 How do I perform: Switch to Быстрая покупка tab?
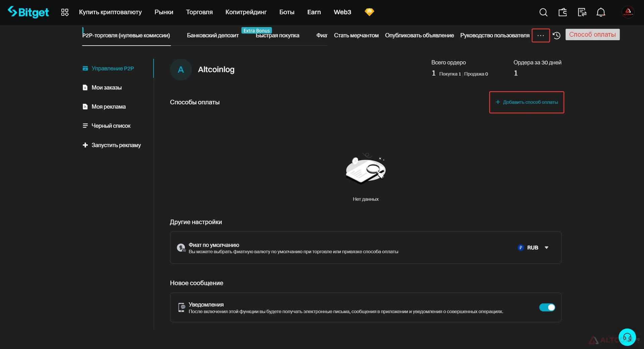[277, 36]
